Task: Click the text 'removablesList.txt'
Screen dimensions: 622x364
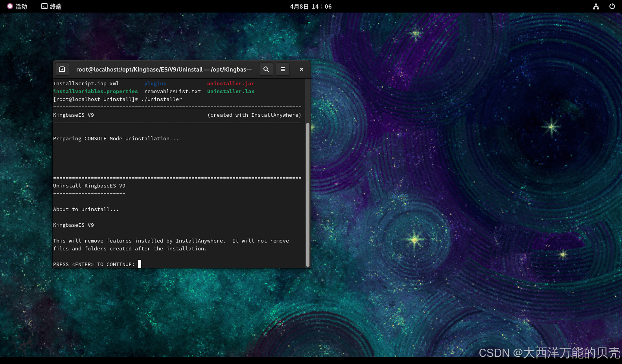Action: click(173, 91)
